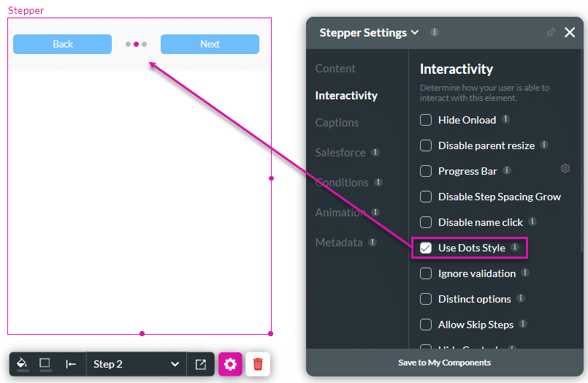Image resolution: width=588 pixels, height=383 pixels.
Task: Click the Next button in stepper
Action: (x=210, y=45)
